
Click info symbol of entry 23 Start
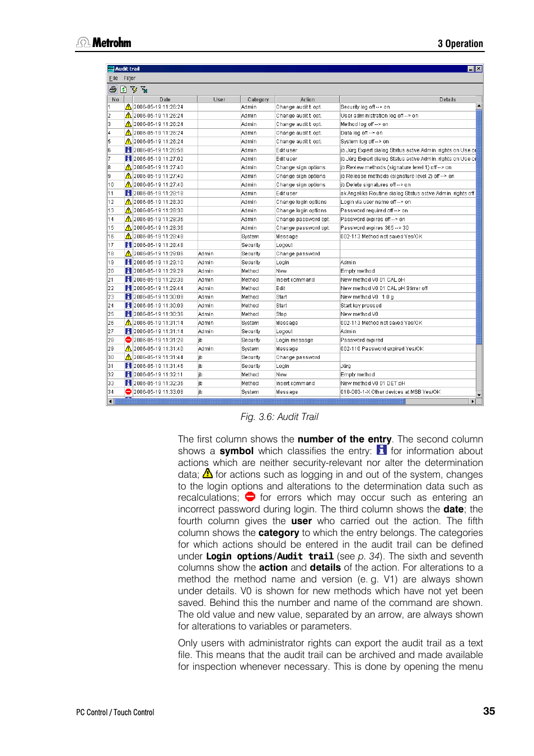tap(128, 297)
